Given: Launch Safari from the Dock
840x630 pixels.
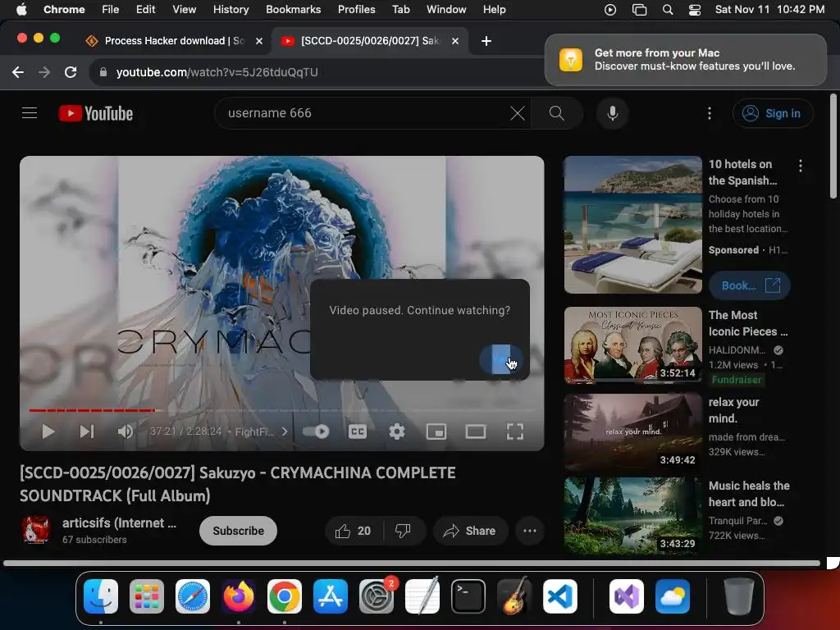Looking at the screenshot, I should tap(193, 596).
